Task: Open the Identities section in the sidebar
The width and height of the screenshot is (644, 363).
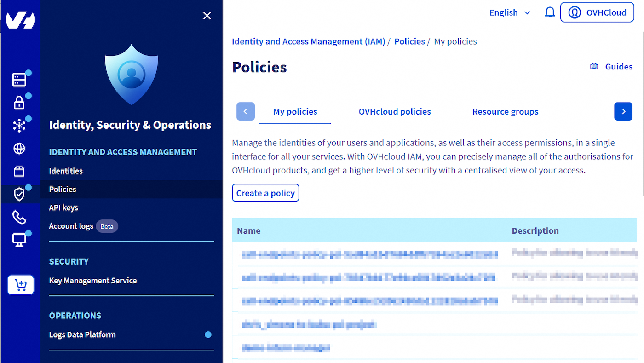Action: pyautogui.click(x=66, y=171)
